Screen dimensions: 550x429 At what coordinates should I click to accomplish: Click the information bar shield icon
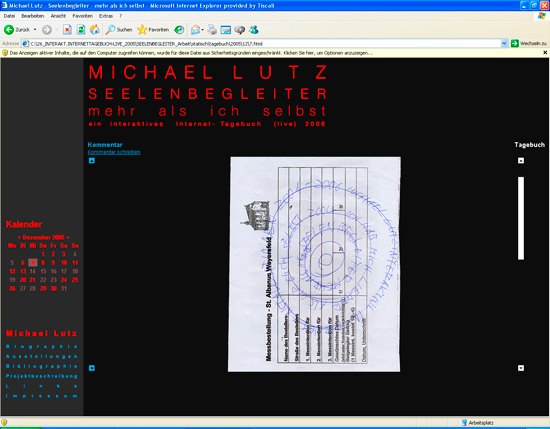tap(5, 53)
